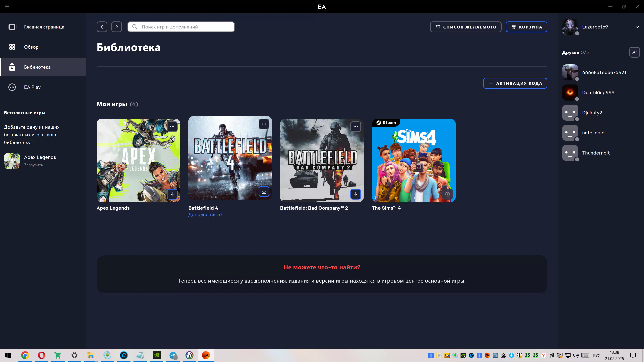Click Battlefield 4 title text

point(203,208)
